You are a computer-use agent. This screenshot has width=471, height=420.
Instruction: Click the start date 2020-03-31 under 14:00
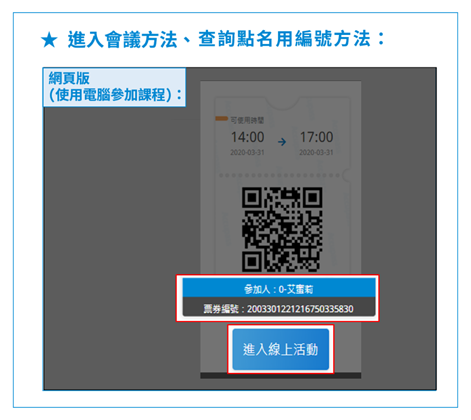(247, 152)
